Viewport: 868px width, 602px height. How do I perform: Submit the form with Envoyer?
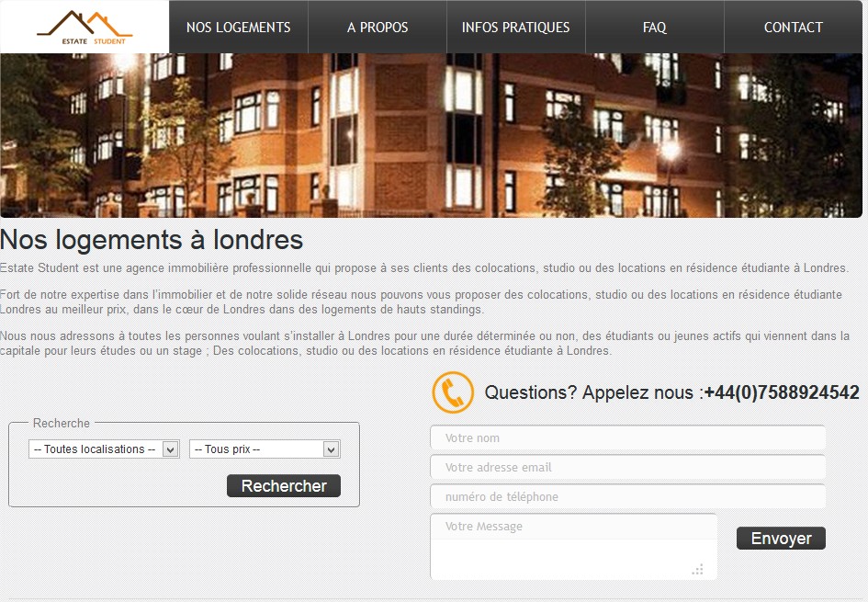click(x=781, y=539)
